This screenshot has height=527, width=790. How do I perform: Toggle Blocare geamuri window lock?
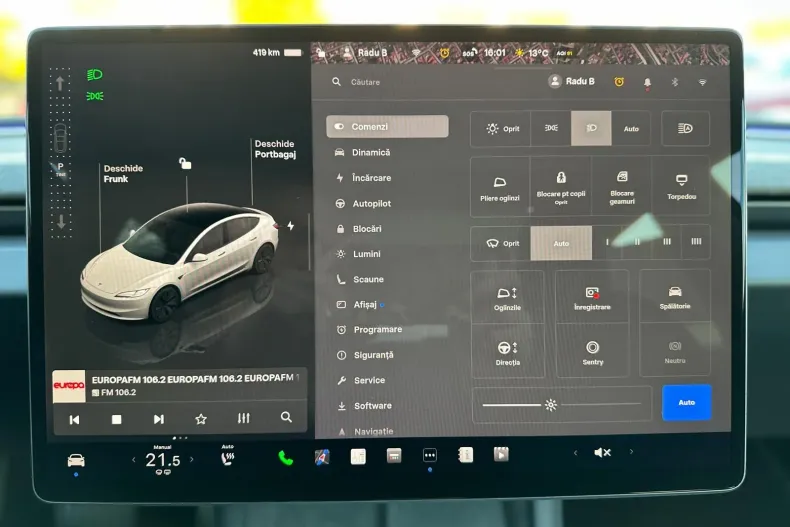pos(622,187)
